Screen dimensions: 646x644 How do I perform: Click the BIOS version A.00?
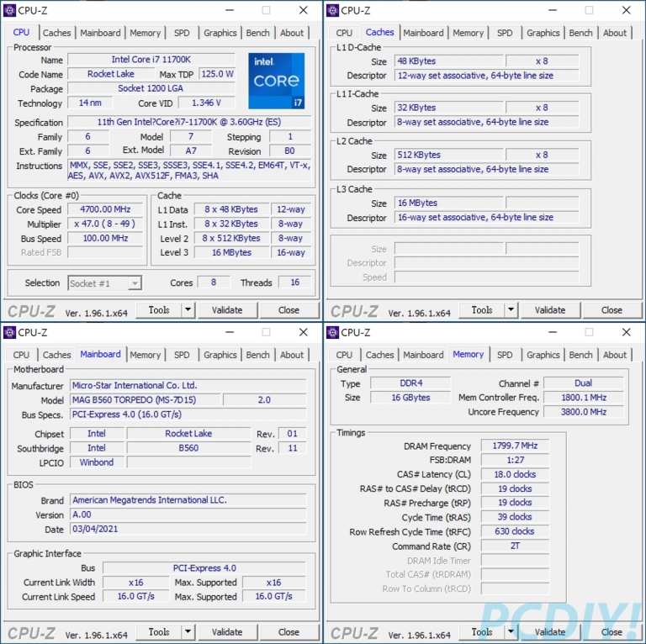click(188, 515)
